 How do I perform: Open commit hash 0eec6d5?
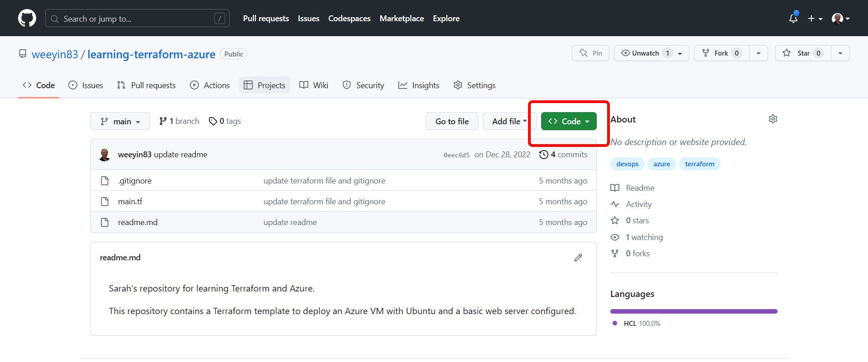[x=457, y=155]
